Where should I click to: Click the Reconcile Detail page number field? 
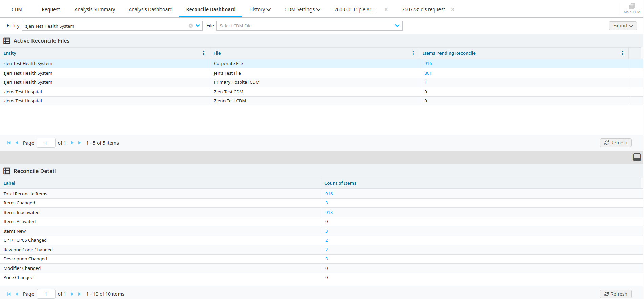click(46, 294)
